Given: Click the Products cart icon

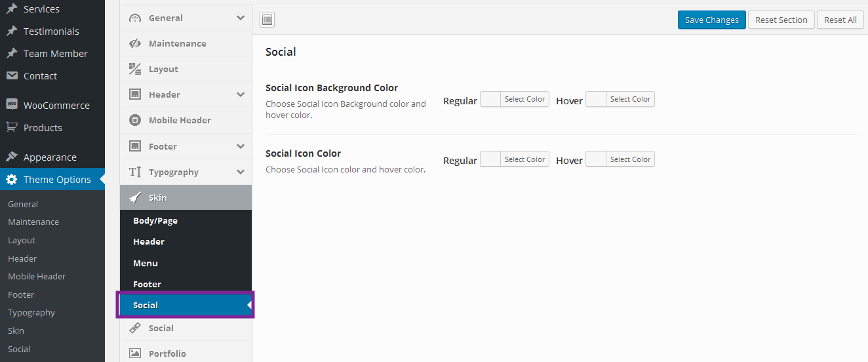Looking at the screenshot, I should pyautogui.click(x=12, y=127).
